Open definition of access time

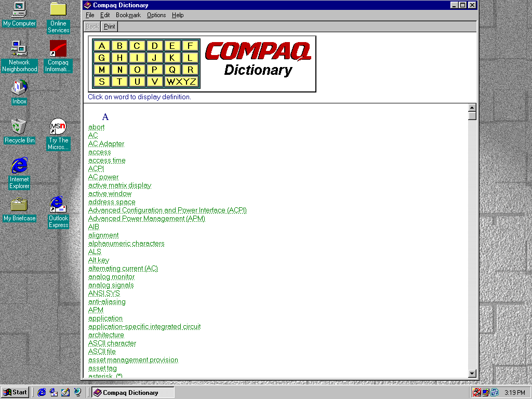click(x=107, y=161)
